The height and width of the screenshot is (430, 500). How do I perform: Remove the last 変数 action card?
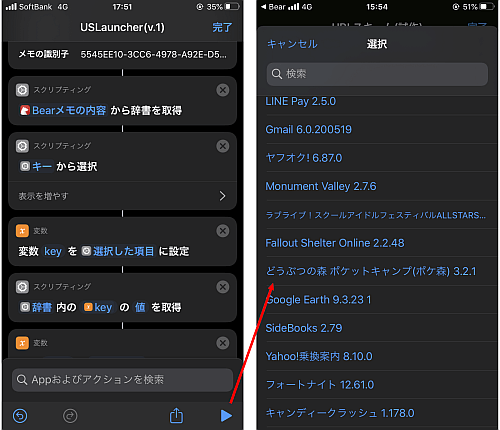click(x=223, y=343)
